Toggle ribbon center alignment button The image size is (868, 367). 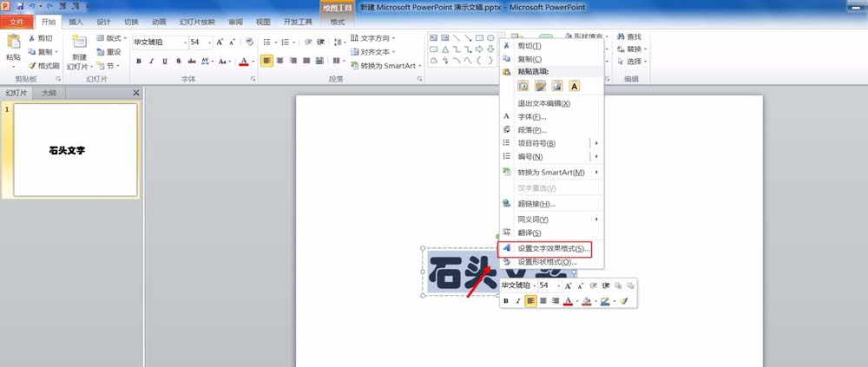click(280, 61)
